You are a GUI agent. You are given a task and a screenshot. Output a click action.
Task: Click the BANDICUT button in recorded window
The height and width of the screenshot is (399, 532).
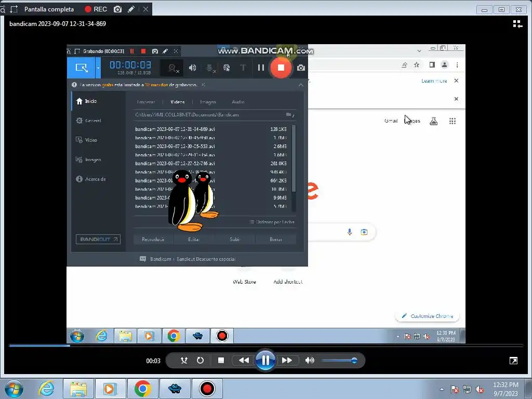pyautogui.click(x=98, y=239)
